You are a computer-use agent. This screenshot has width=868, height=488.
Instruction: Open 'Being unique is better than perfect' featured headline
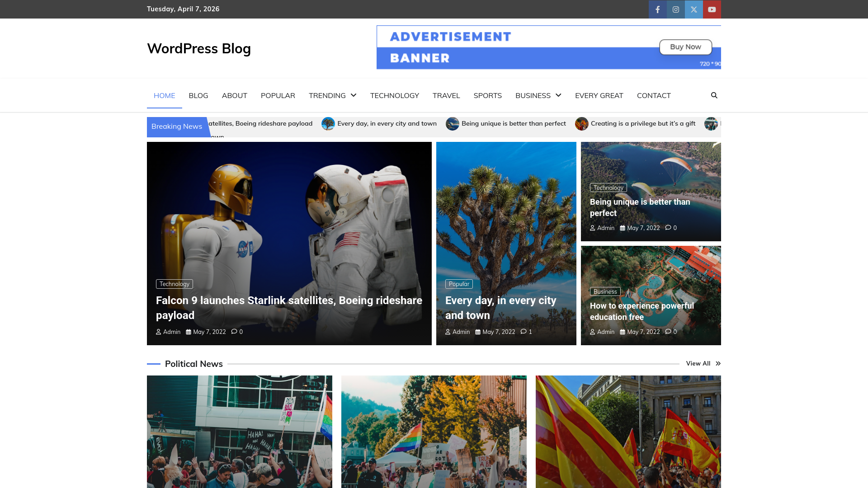pos(640,207)
